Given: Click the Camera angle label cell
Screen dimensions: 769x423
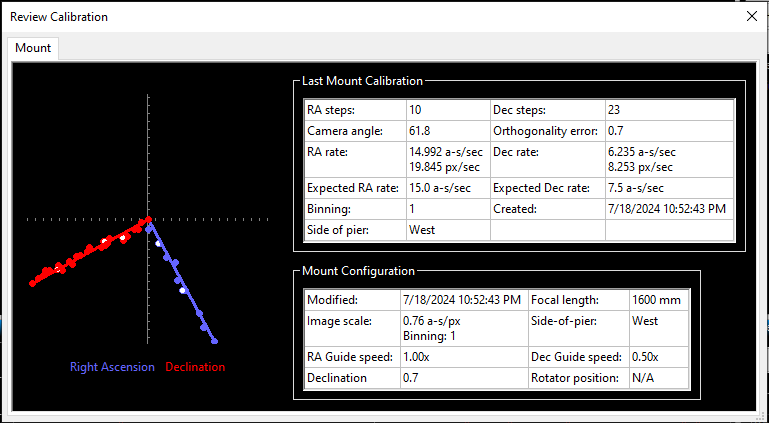Looking at the screenshot, I should click(x=355, y=131).
